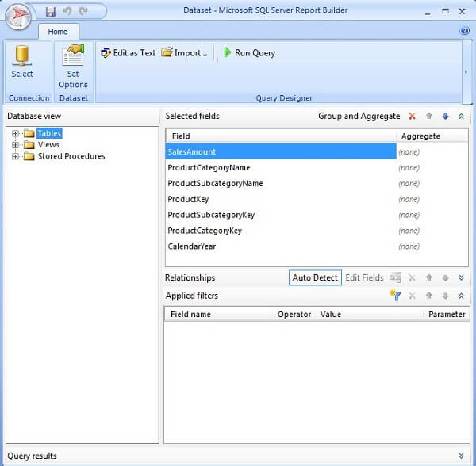Select the ProductCategoryName field row
Image resolution: width=476 pixels, height=466 pixels.
tap(281, 168)
